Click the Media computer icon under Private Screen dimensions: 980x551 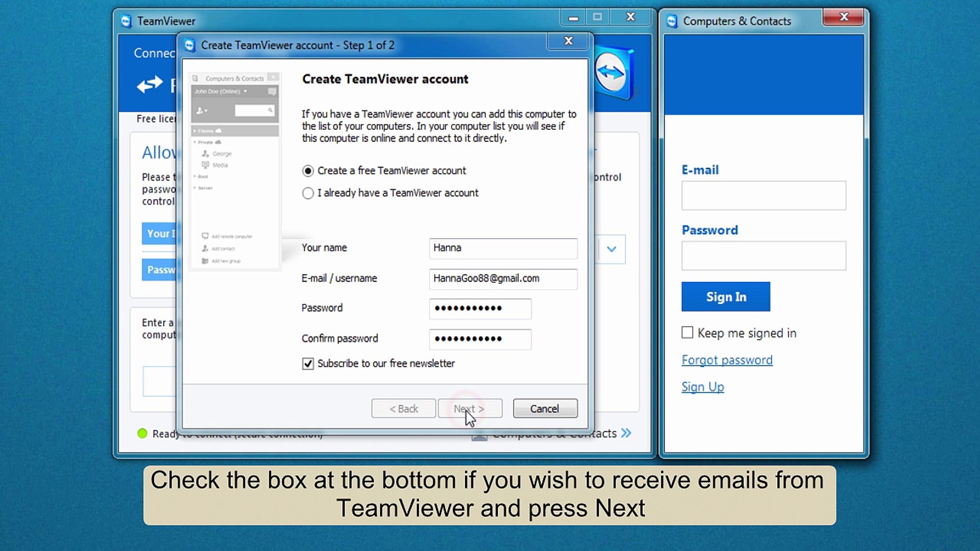pos(206,165)
